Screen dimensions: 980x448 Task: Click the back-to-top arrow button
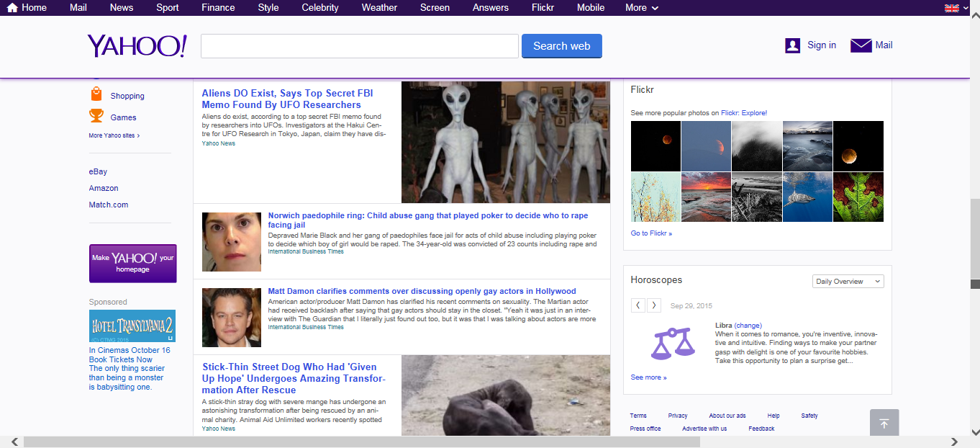click(x=884, y=424)
